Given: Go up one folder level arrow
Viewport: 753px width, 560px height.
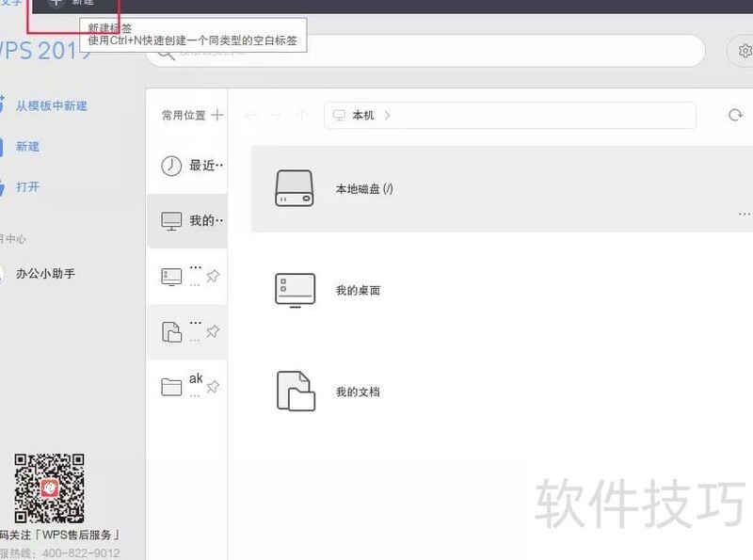Looking at the screenshot, I should [x=301, y=115].
